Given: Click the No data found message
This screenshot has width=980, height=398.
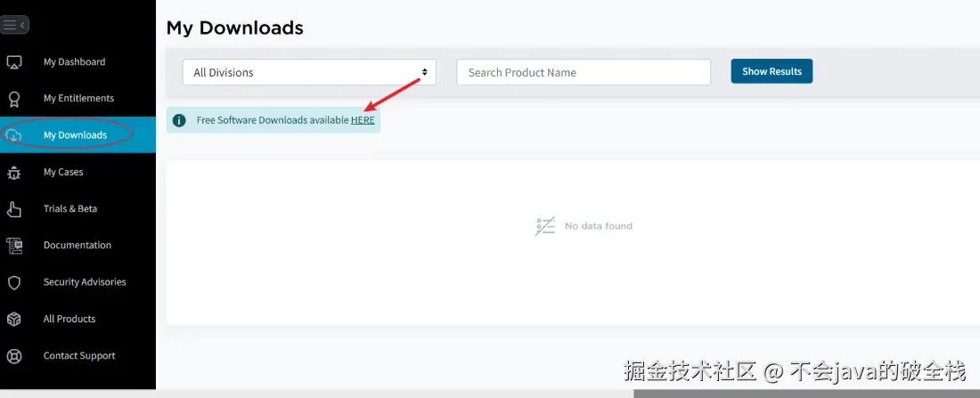Looking at the screenshot, I should tap(584, 226).
